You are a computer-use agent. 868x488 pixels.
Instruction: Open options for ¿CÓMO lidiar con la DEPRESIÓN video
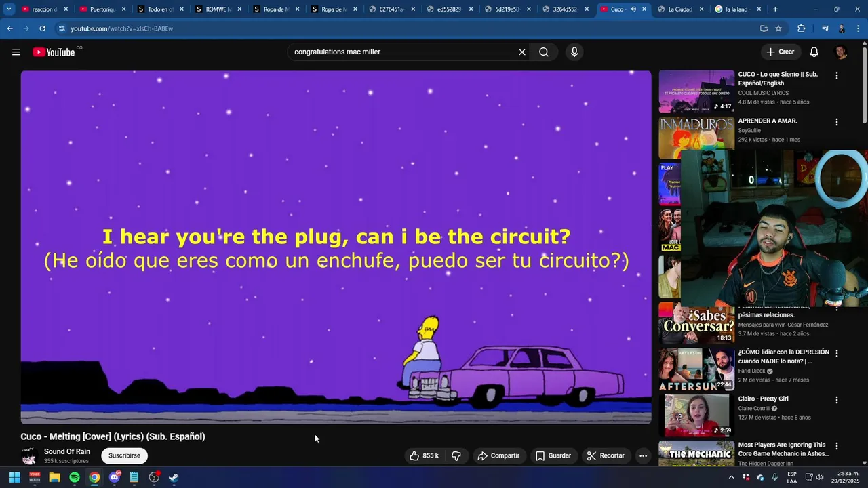coord(836,353)
